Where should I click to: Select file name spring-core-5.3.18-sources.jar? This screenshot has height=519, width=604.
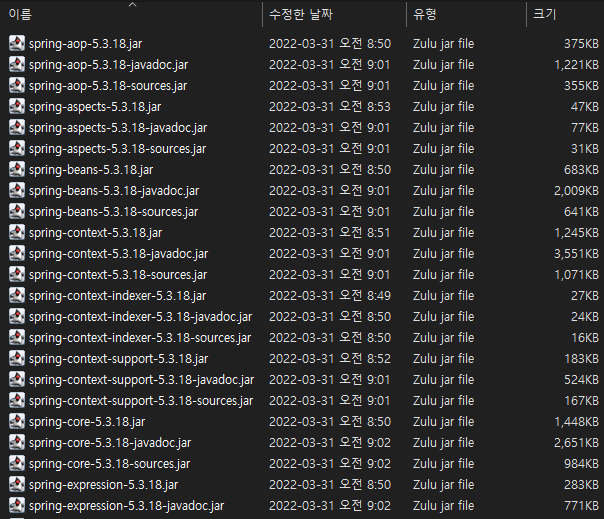[x=109, y=464]
